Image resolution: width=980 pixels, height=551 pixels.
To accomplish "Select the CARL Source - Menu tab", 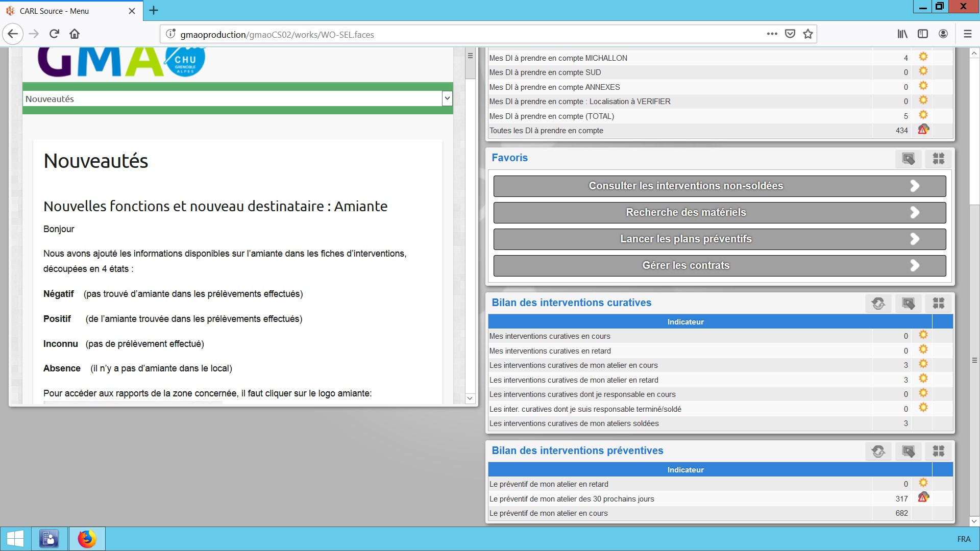I will point(55,11).
